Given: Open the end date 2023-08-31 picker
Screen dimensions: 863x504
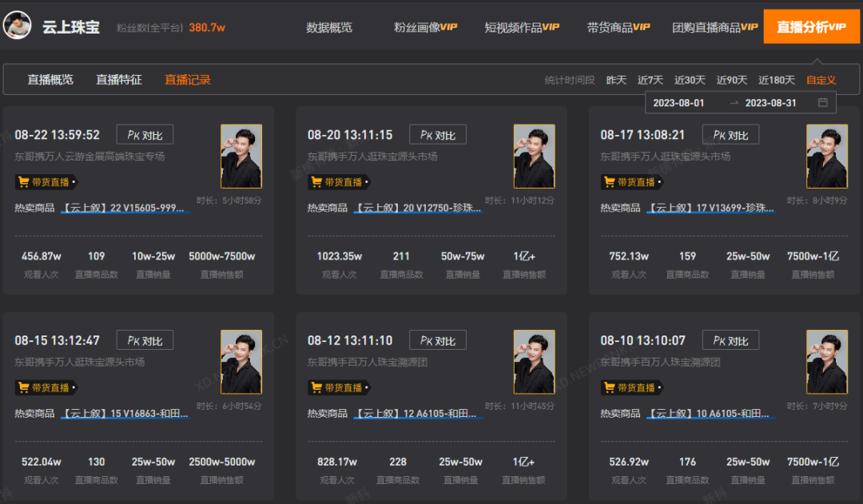Looking at the screenshot, I should [770, 103].
